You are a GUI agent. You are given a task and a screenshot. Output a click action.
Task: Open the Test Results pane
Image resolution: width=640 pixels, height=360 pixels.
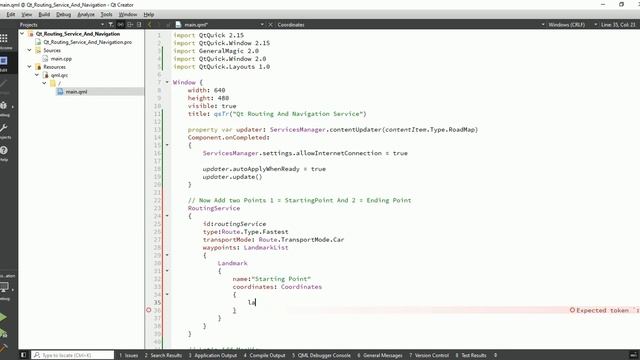(x=471, y=356)
